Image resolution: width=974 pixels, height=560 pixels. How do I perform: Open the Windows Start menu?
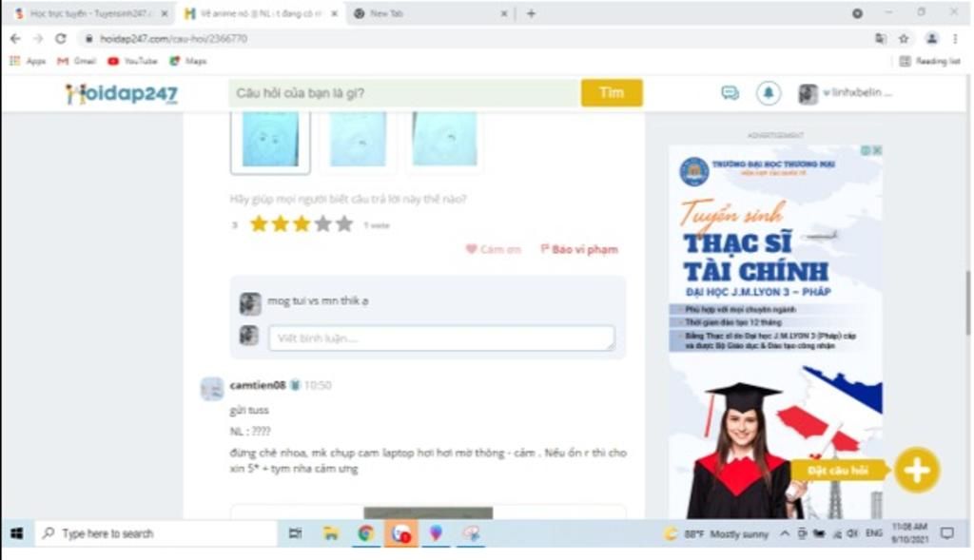click(17, 533)
